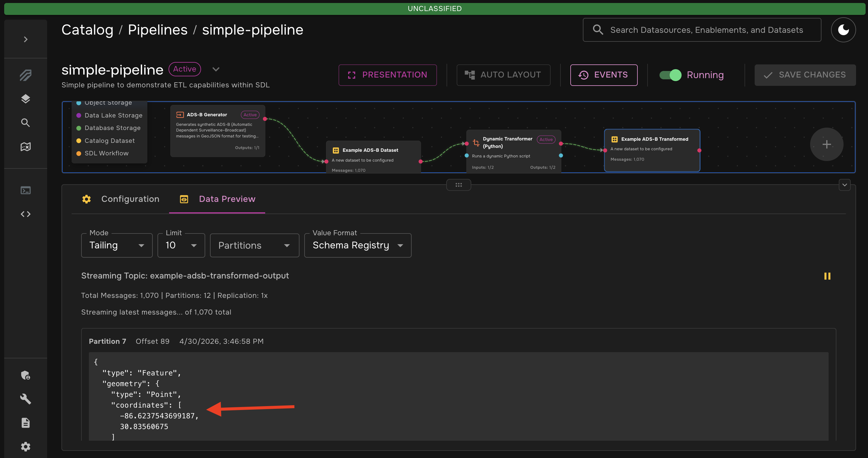Viewport: 868px width, 458px height.
Task: Open the Mode Tailing dropdown
Action: coord(117,245)
